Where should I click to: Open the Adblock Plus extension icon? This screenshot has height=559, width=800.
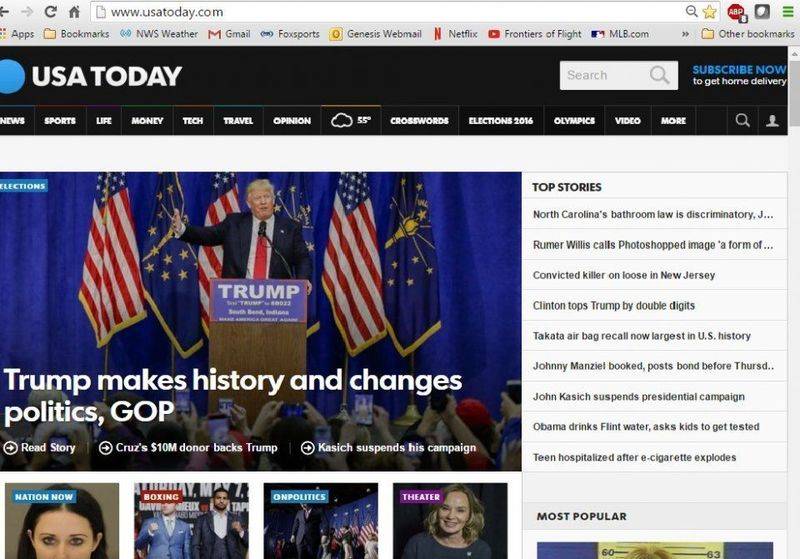tap(736, 12)
